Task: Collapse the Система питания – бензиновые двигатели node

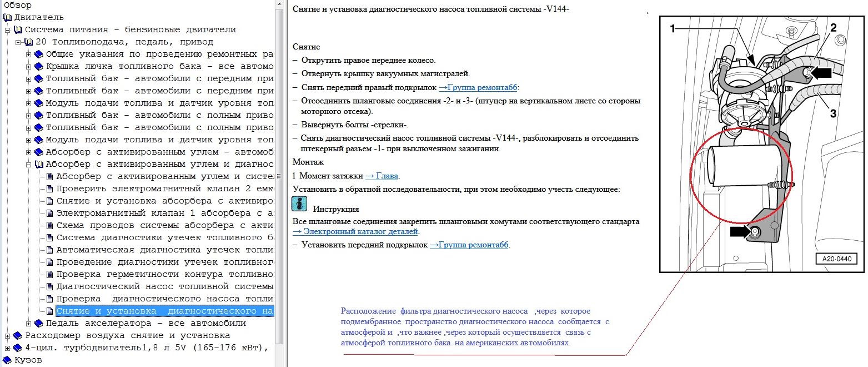Action: [x=8, y=30]
